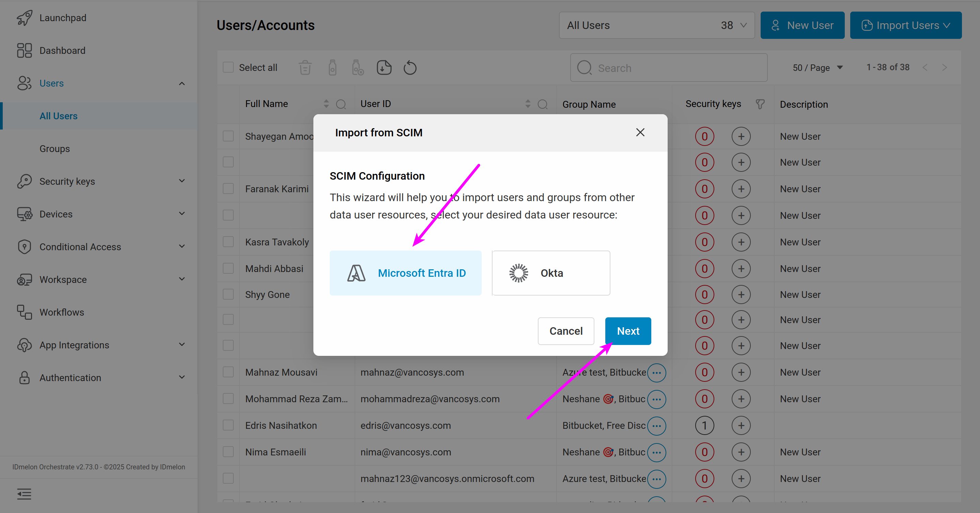Click the revoke security key toolbar icon
The height and width of the screenshot is (513, 980).
pyautogui.click(x=358, y=68)
